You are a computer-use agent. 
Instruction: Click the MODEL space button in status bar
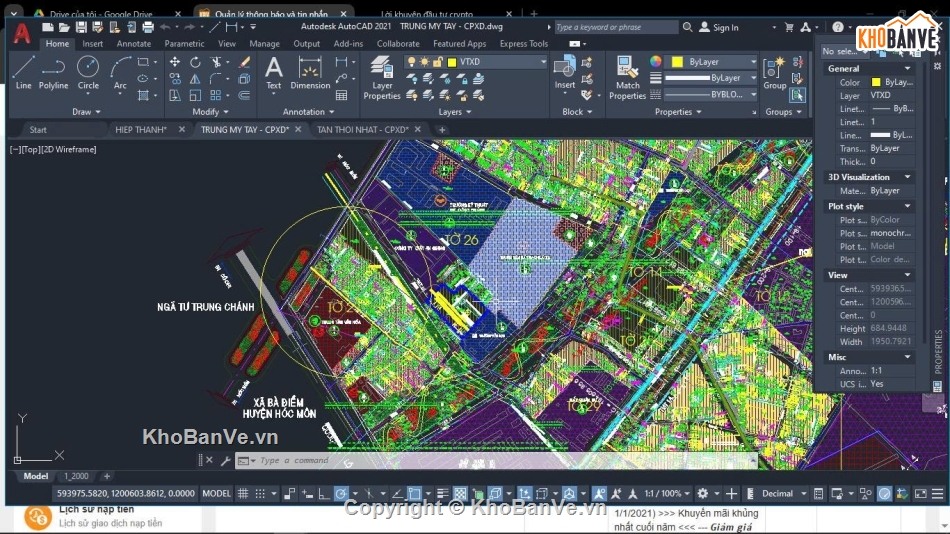point(216,493)
